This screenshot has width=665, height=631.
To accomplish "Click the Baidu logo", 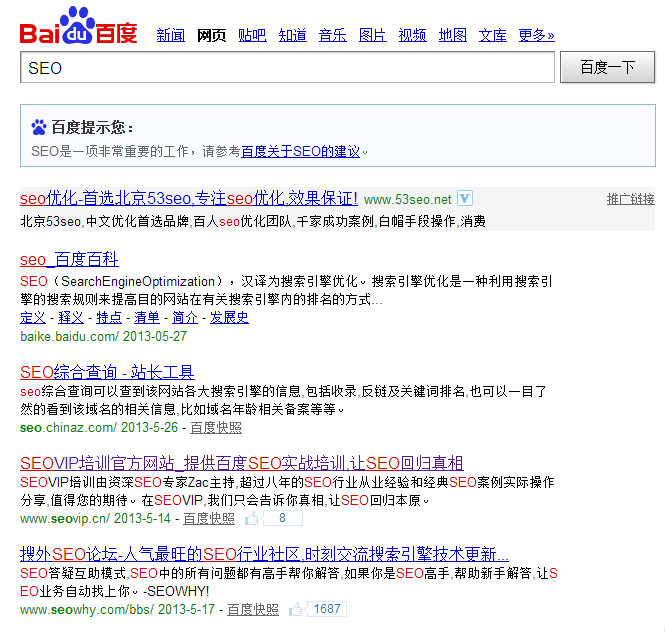I will click(79, 27).
